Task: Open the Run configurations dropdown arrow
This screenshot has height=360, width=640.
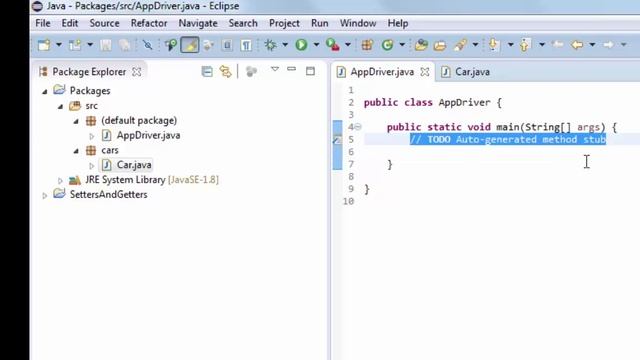Action: pyautogui.click(x=316, y=44)
